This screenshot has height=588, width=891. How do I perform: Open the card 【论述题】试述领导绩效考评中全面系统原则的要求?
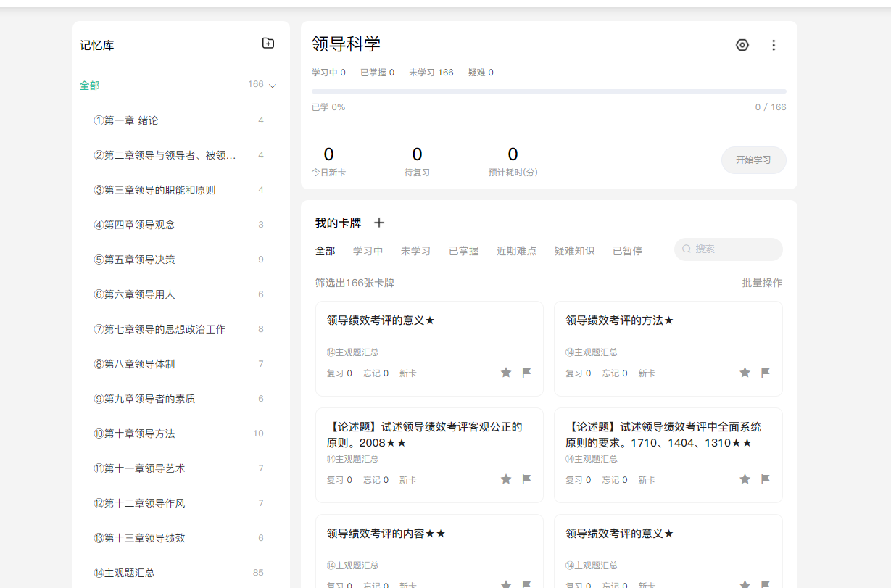668,455
